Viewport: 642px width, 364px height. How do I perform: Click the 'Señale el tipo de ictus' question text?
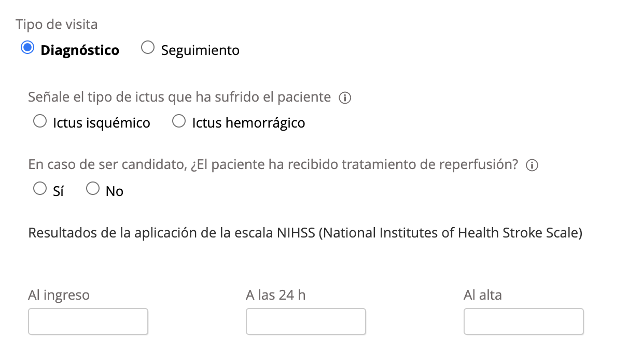pyautogui.click(x=179, y=97)
